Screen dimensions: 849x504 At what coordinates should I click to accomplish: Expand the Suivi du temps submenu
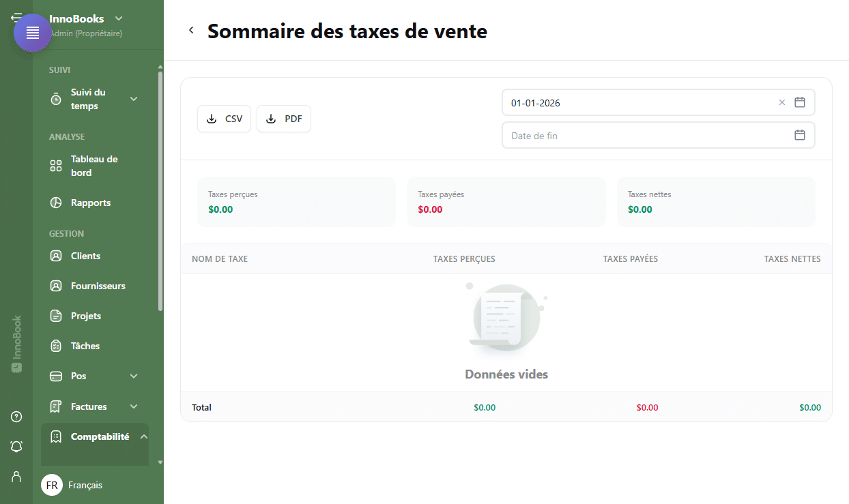134,99
